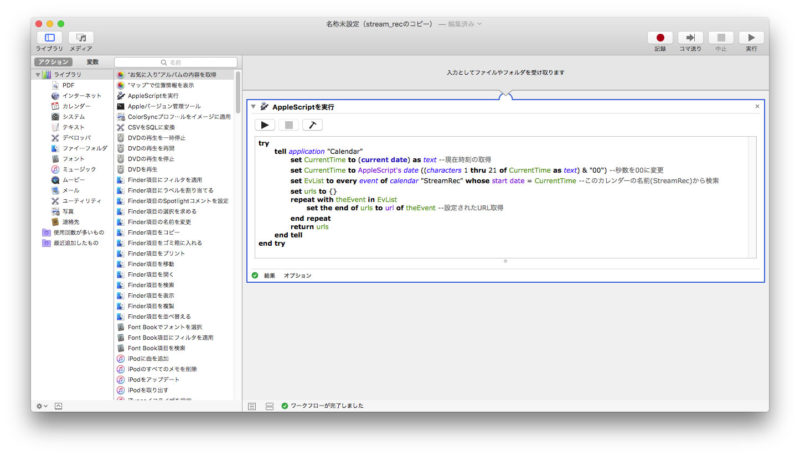Viewport: 800px width, 456px height.
Task: Show the workflow log list view button
Action: tap(252, 406)
